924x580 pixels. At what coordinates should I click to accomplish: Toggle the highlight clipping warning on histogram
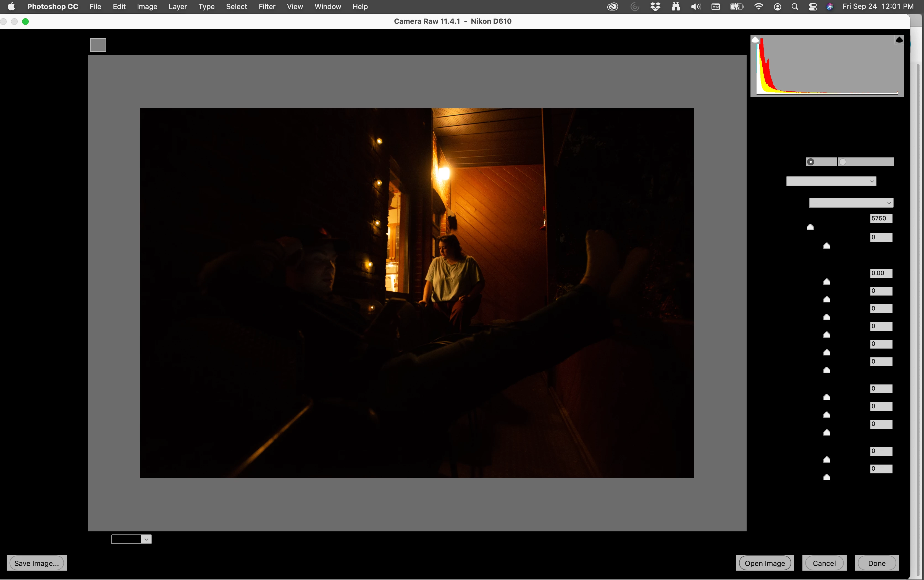(x=899, y=39)
